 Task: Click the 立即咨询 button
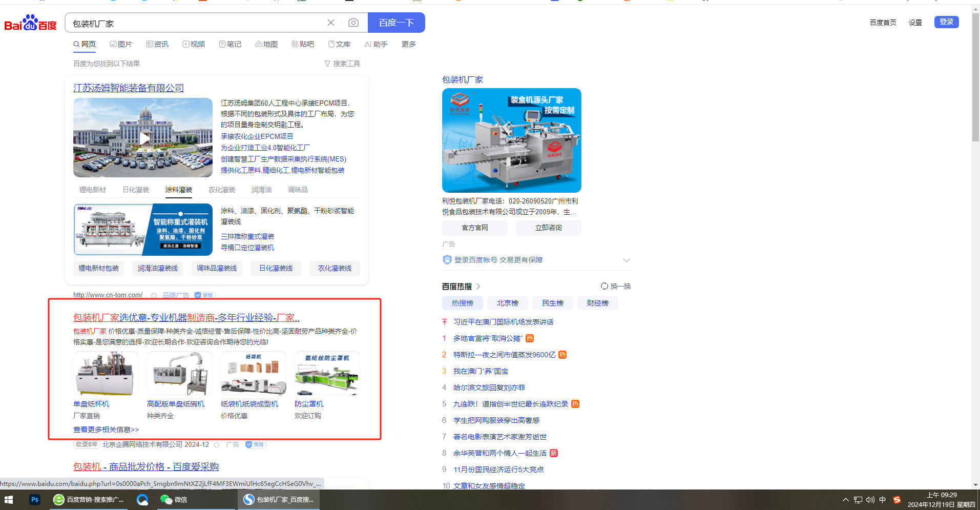tap(549, 228)
